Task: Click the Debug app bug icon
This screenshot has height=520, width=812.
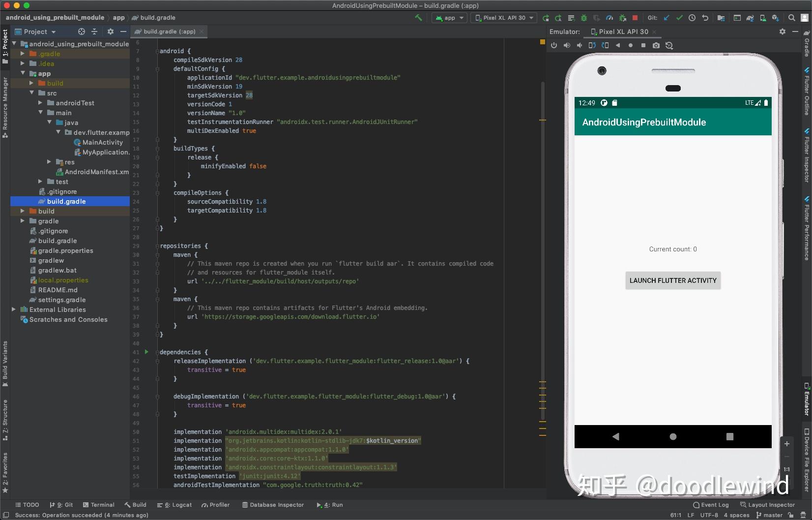Action: coord(584,18)
